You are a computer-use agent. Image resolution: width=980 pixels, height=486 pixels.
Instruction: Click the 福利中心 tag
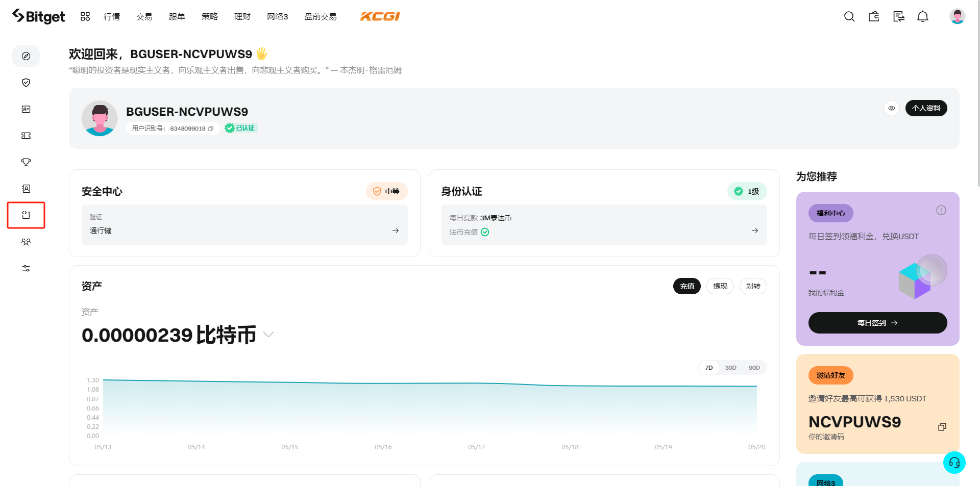click(830, 213)
